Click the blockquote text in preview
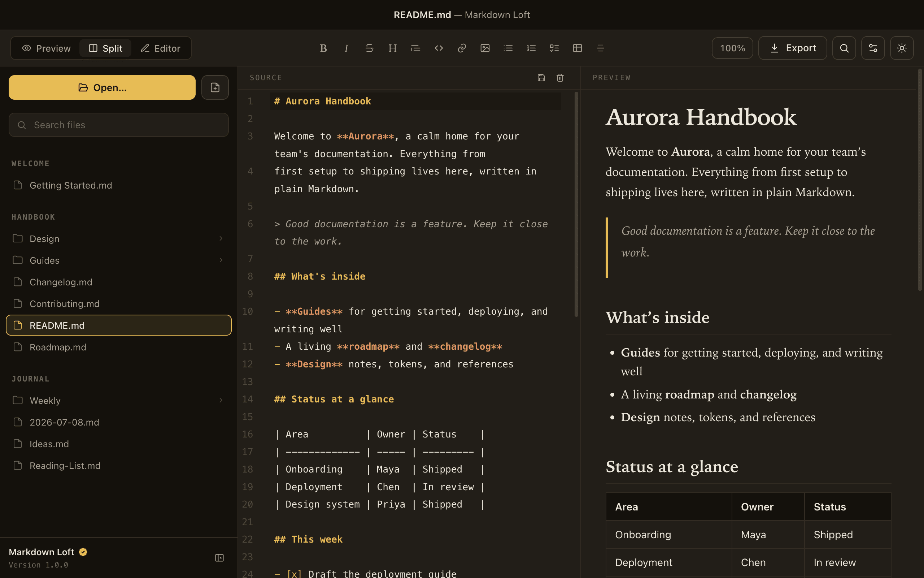This screenshot has width=924, height=578. pyautogui.click(x=748, y=242)
